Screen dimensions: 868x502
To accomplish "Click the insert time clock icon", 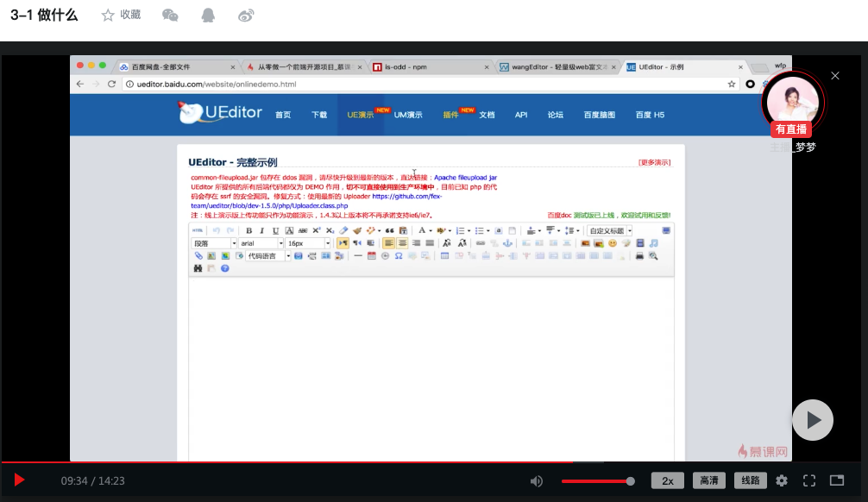I will 386,255.
